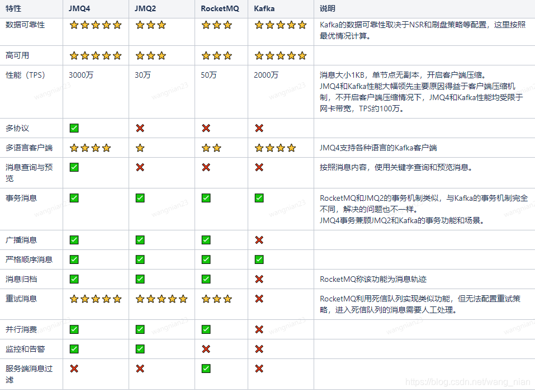The width and height of the screenshot is (535, 392).
Task: Click note 'JMQ4支持各种语言的Kafka客户端'
Action: tap(378, 148)
